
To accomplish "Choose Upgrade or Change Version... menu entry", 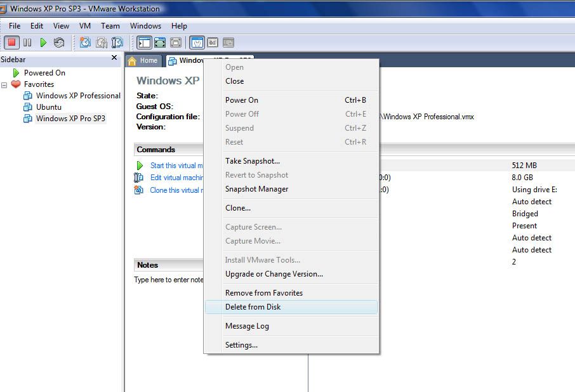I will click(291, 274).
